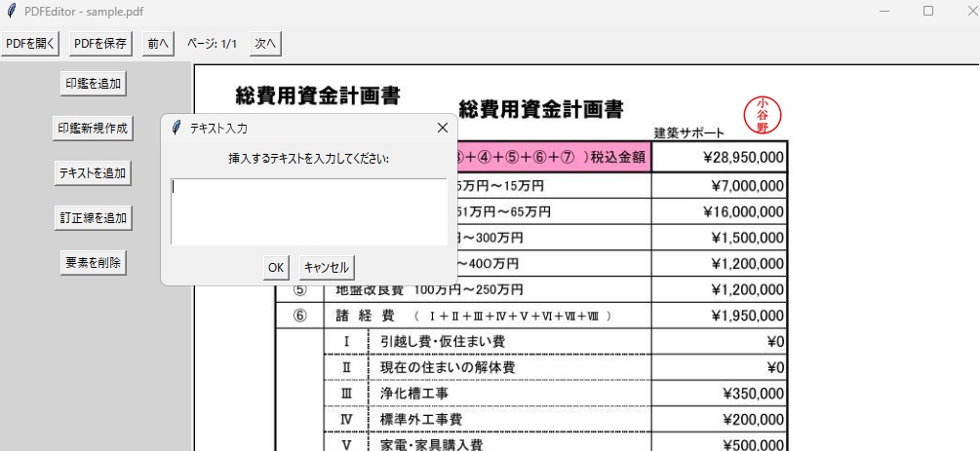Cancel the text dialog with キャンセル

tap(327, 267)
